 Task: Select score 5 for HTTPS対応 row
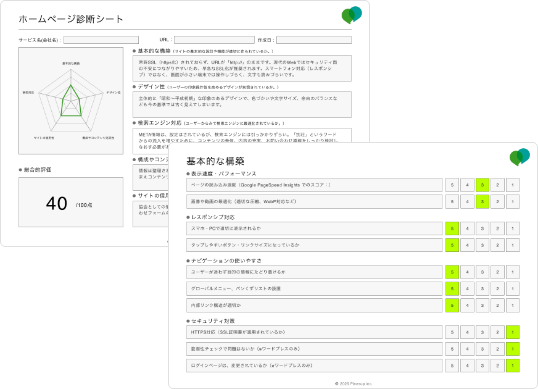[452, 332]
